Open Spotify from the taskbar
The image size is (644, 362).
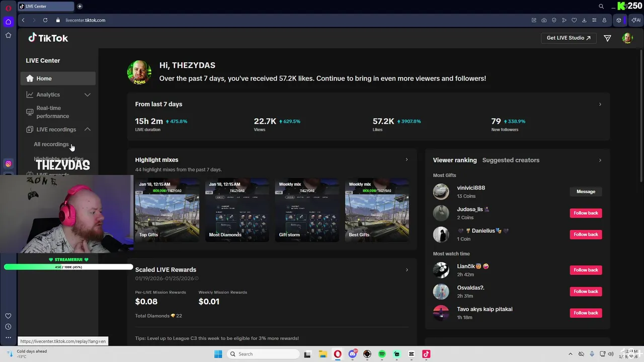[382, 354]
